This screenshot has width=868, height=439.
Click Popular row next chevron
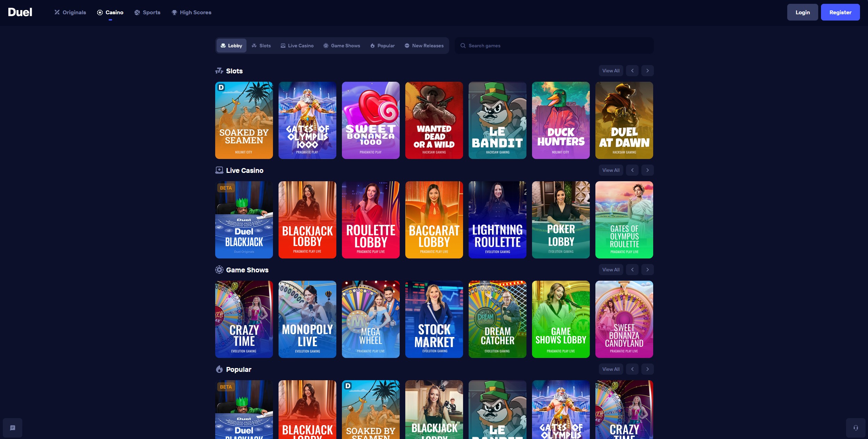click(x=648, y=369)
